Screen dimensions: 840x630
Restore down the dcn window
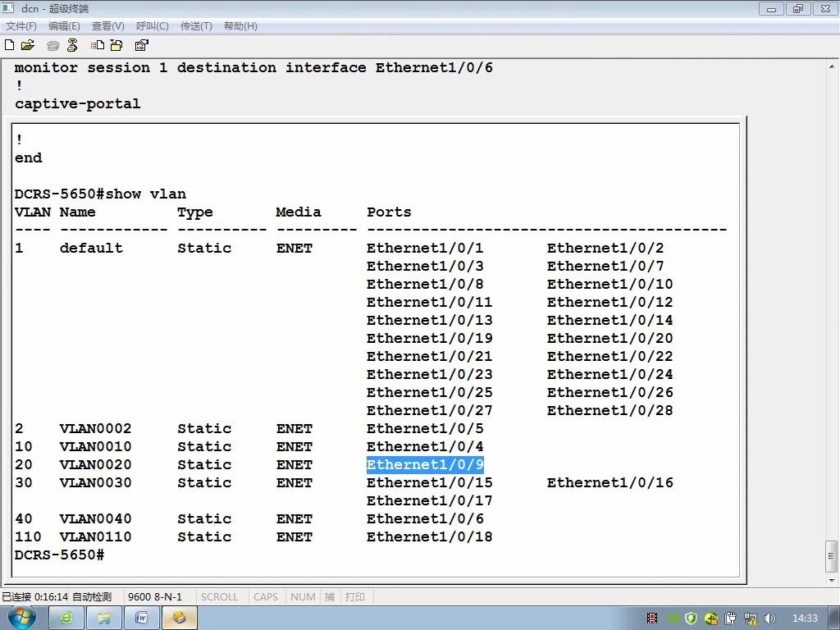[x=798, y=8]
